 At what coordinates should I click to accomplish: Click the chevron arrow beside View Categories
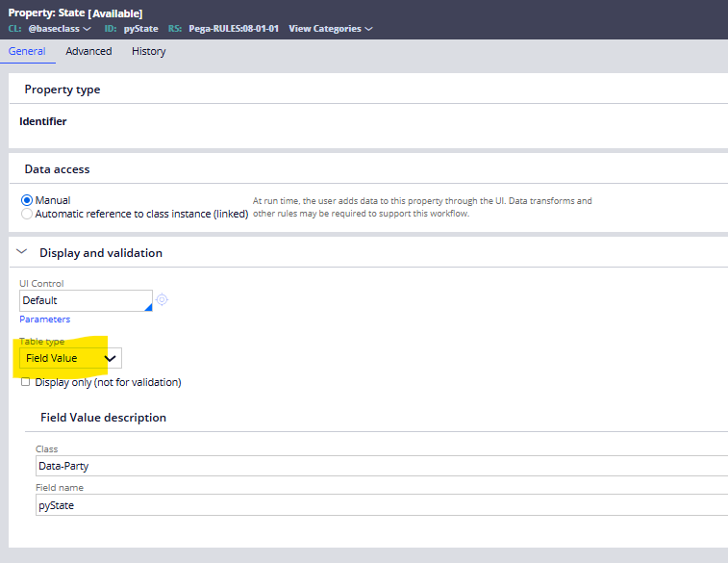click(x=369, y=29)
